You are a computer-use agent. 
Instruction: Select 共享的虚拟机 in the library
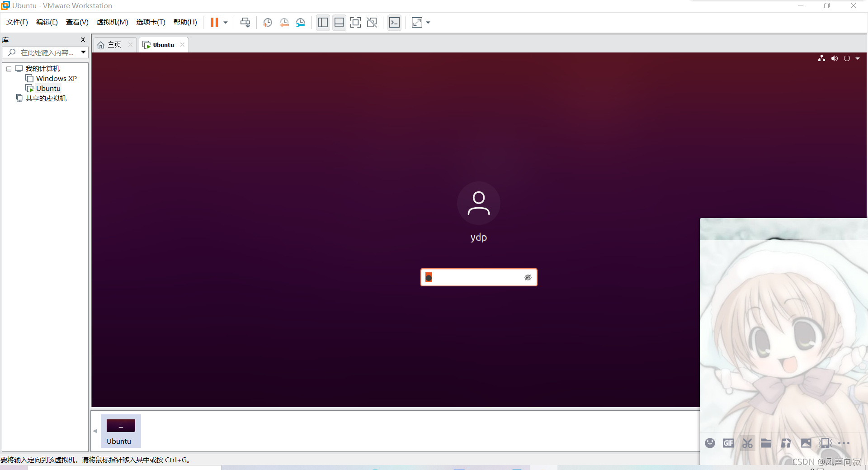pos(46,98)
